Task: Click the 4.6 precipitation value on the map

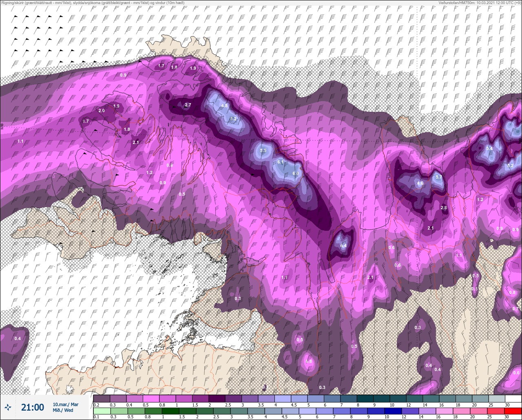Action: 420,183
